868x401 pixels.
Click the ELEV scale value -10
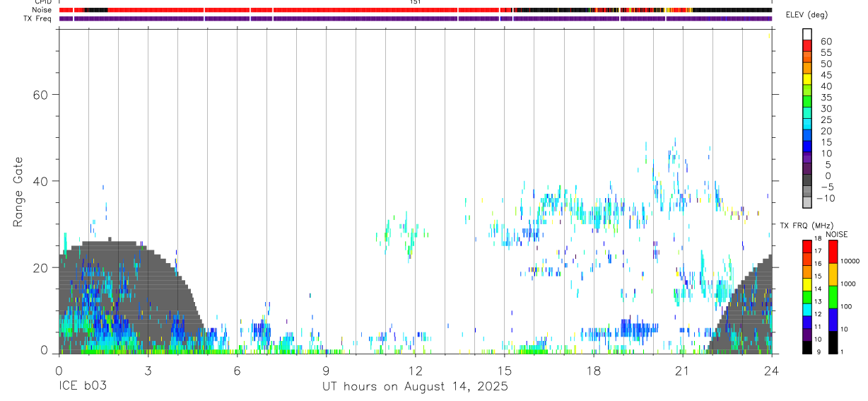coord(824,199)
